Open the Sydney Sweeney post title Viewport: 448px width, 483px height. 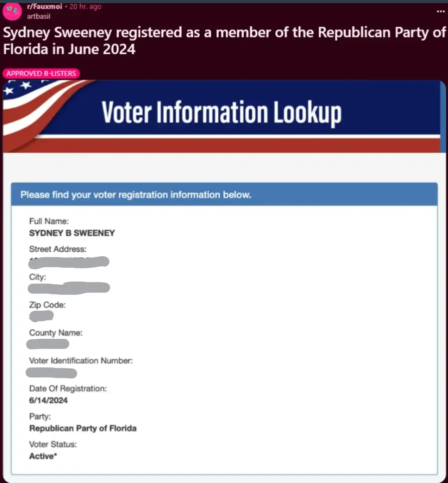point(224,41)
